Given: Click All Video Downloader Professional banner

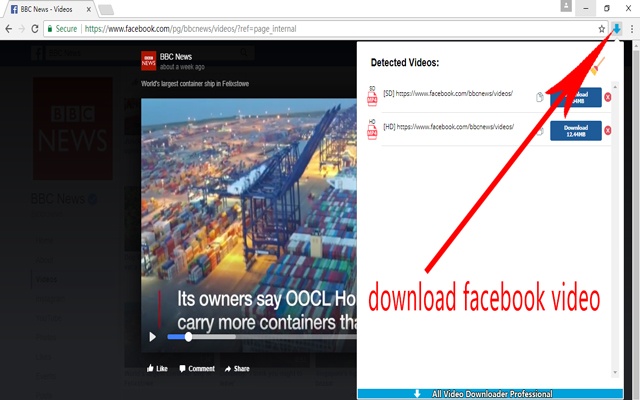Looking at the screenshot, I should pos(490,394).
